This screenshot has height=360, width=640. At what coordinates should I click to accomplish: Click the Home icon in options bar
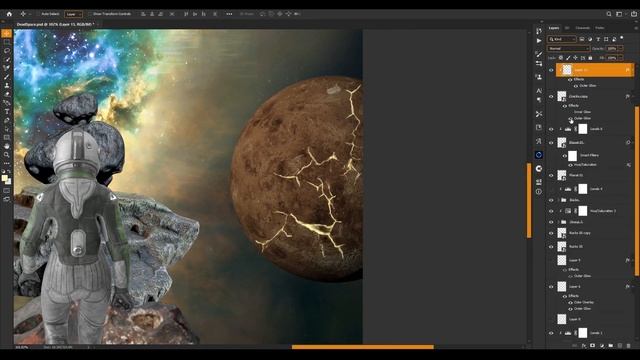(x=9, y=14)
